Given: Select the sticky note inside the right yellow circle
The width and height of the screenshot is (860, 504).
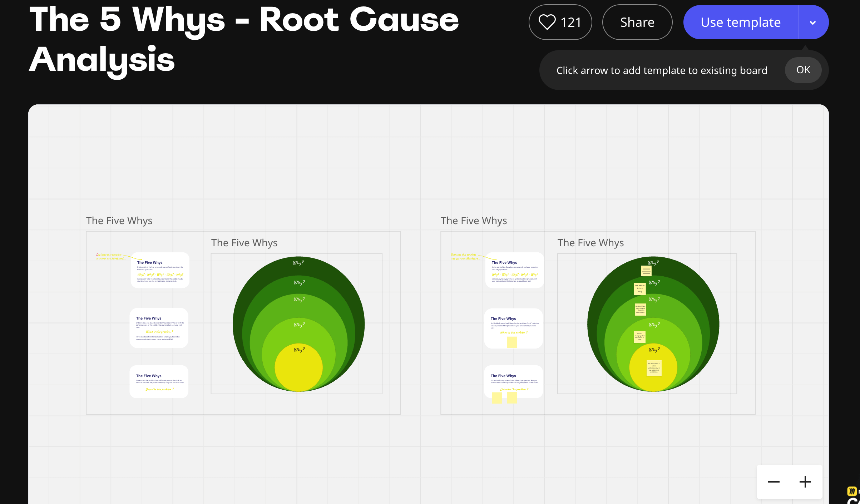Looking at the screenshot, I should tap(654, 368).
